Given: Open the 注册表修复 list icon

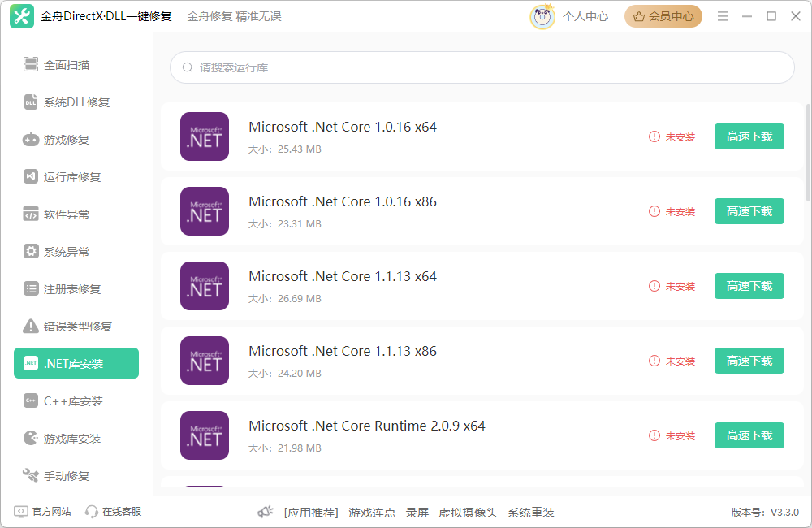Looking at the screenshot, I should point(31,288).
